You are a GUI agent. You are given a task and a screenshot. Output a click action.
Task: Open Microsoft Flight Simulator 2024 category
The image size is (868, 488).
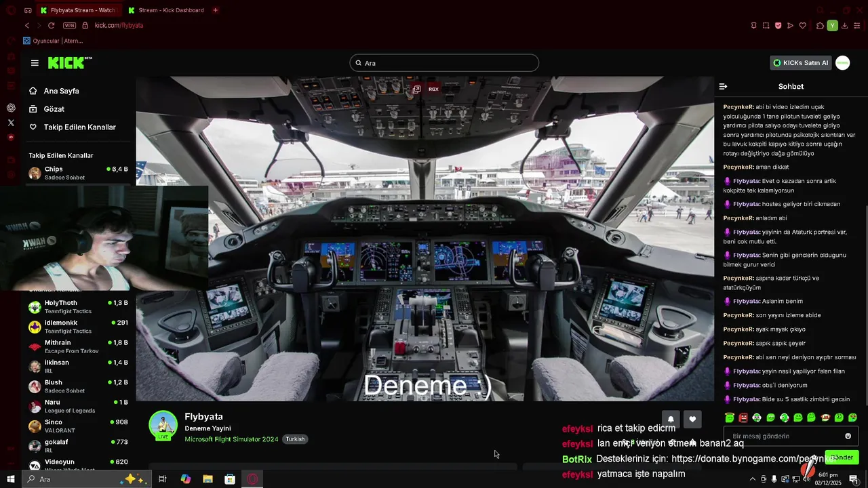tap(231, 439)
